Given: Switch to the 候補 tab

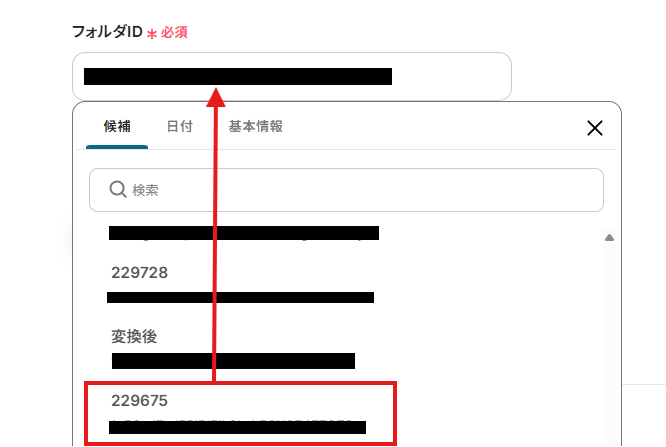Looking at the screenshot, I should (117, 126).
